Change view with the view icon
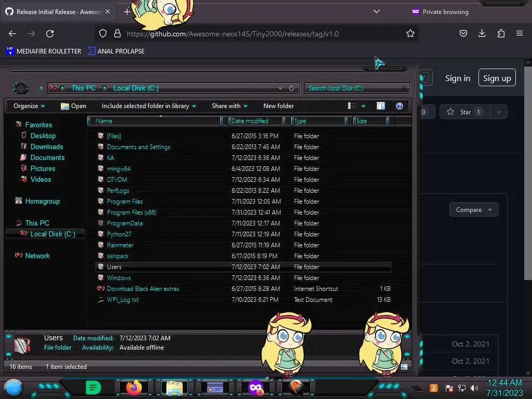Screen dimensions: 532x399 click(352, 106)
